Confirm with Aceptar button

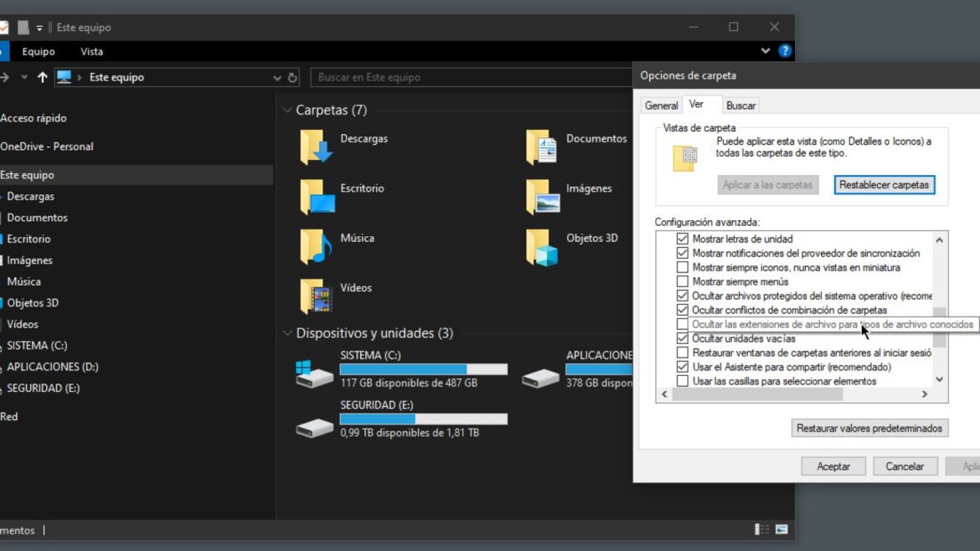pos(833,466)
